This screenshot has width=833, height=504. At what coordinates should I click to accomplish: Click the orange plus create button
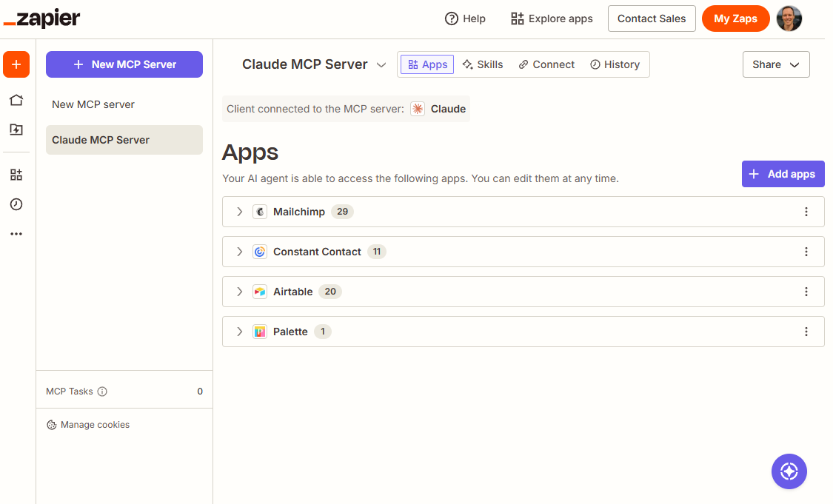(x=16, y=64)
